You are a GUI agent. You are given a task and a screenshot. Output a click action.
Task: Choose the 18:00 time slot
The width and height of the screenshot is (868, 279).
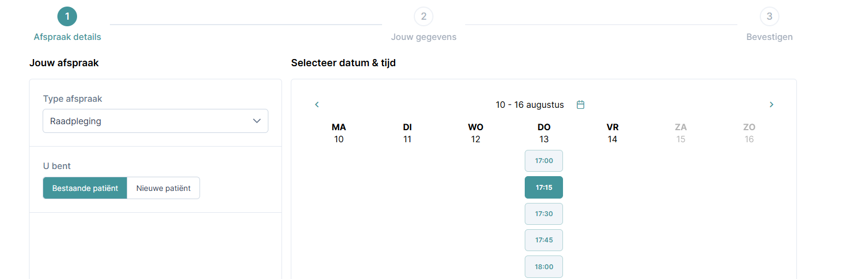tap(544, 267)
